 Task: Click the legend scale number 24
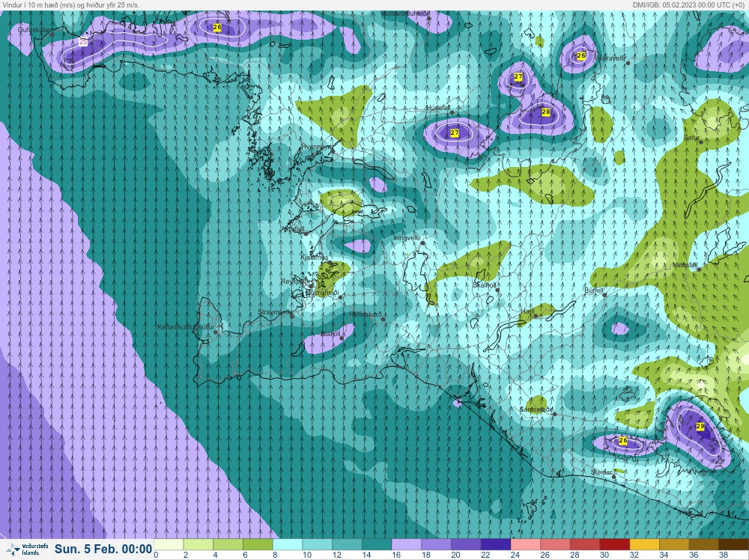pos(515,556)
